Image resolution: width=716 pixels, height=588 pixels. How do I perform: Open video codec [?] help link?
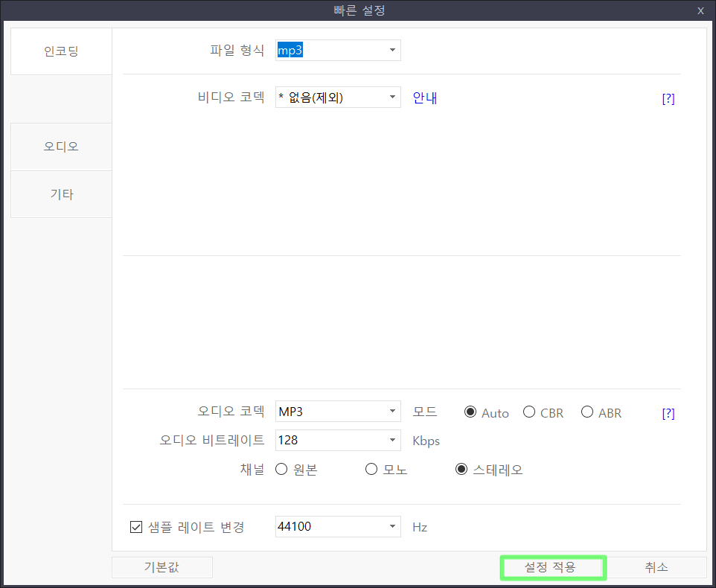tap(668, 98)
